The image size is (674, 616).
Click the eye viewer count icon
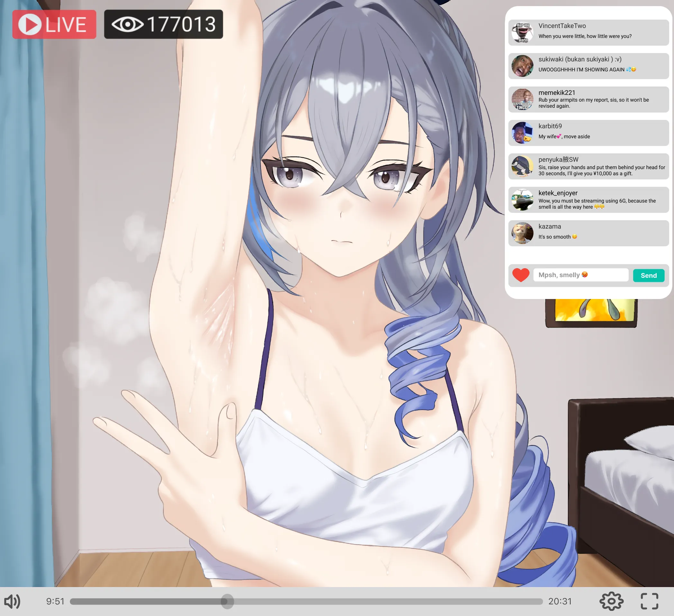[x=127, y=24]
